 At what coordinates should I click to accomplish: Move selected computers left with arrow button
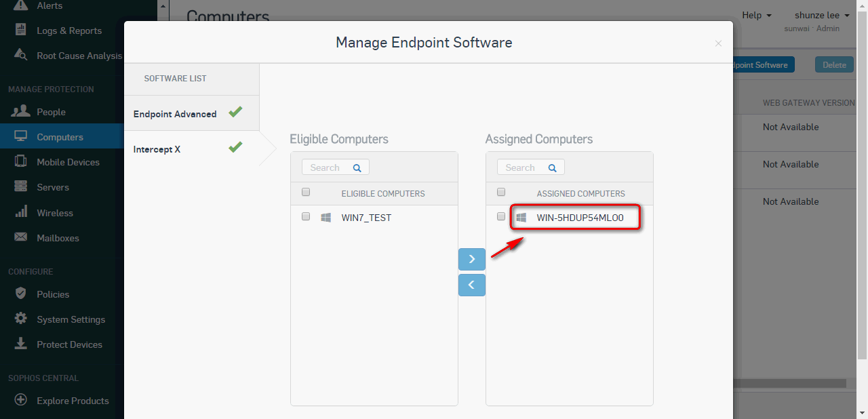pyautogui.click(x=472, y=285)
